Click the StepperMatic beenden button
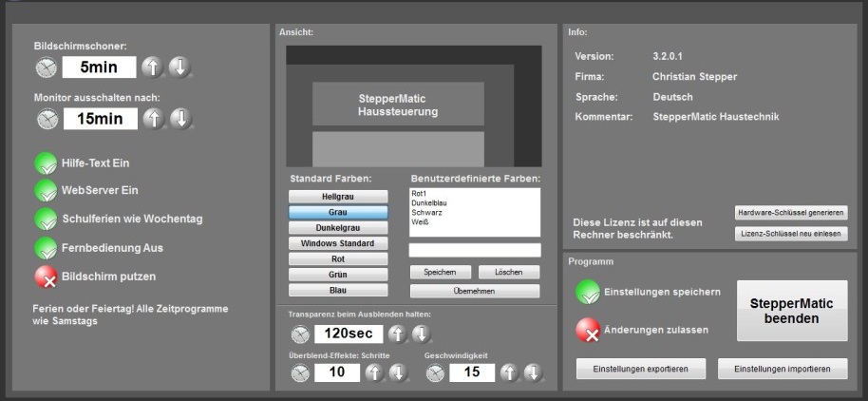Viewport: 868px width, 401px height. pyautogui.click(x=792, y=311)
